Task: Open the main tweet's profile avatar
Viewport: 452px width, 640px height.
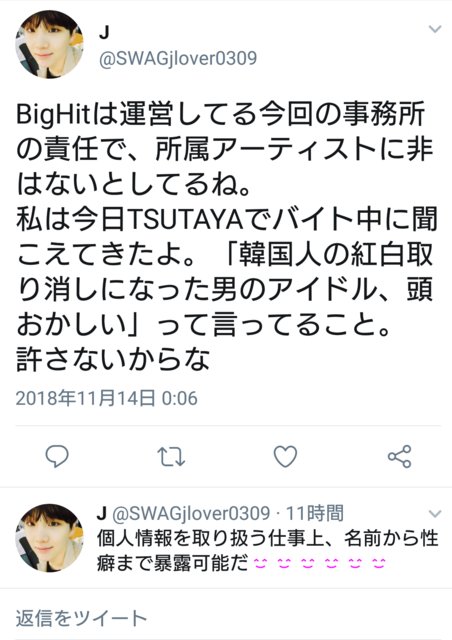Action: point(49,44)
